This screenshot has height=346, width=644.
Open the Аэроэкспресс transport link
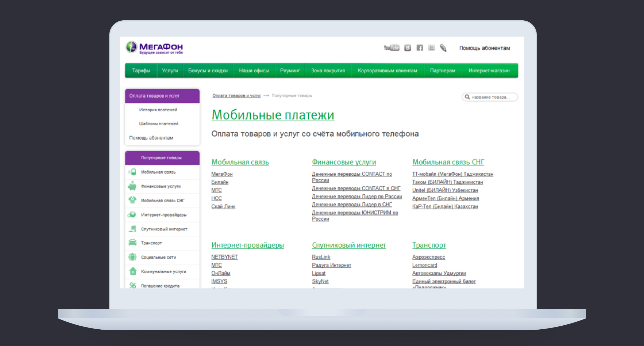[x=429, y=257]
